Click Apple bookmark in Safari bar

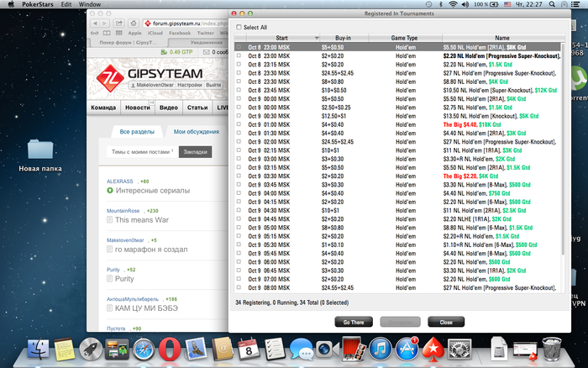[134, 33]
